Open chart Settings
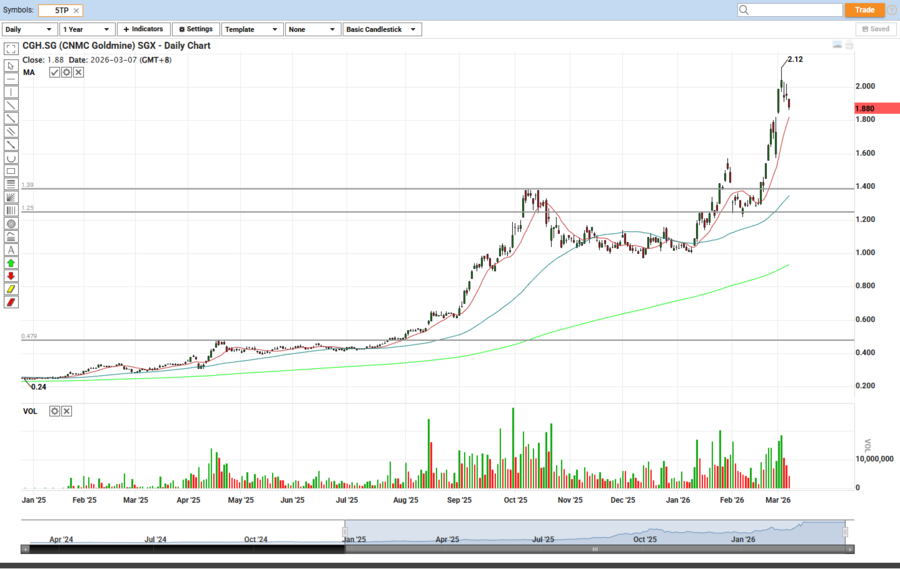The height and width of the screenshot is (569, 900). pyautogui.click(x=196, y=29)
